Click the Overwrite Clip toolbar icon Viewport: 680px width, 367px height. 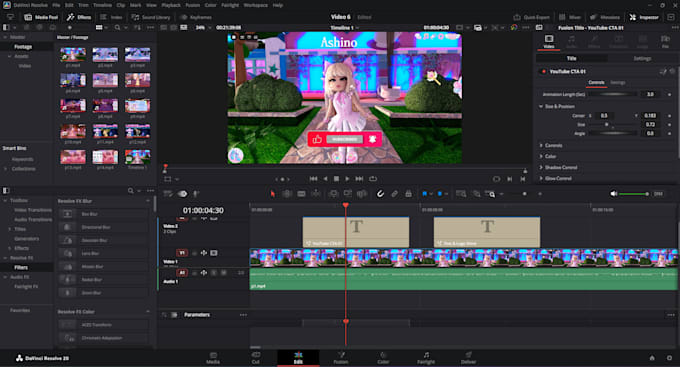[347, 194]
